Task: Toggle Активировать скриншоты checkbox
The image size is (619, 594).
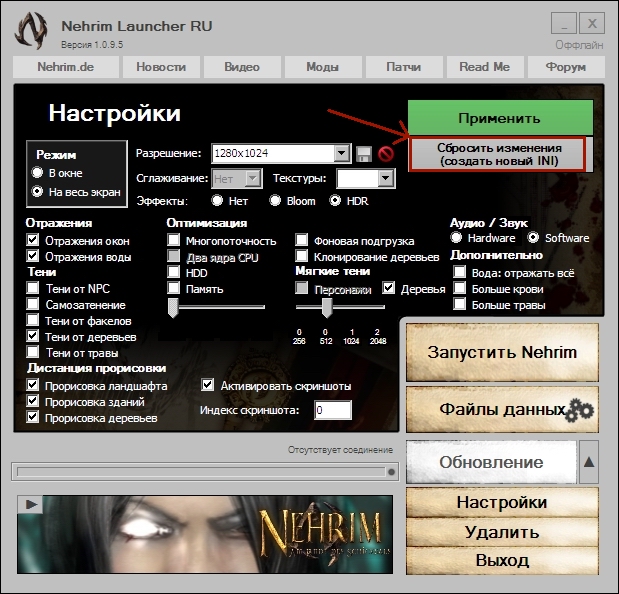Action: click(208, 384)
